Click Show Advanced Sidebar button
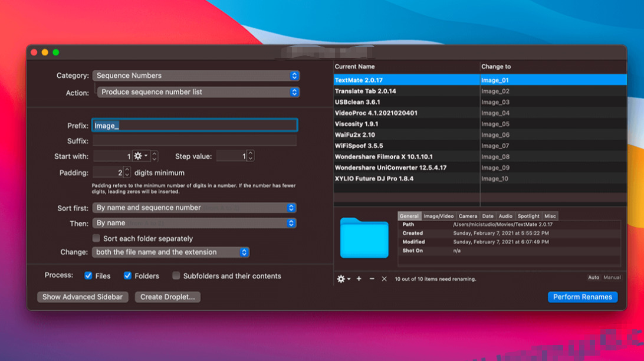The width and height of the screenshot is (644, 361). pos(83,297)
